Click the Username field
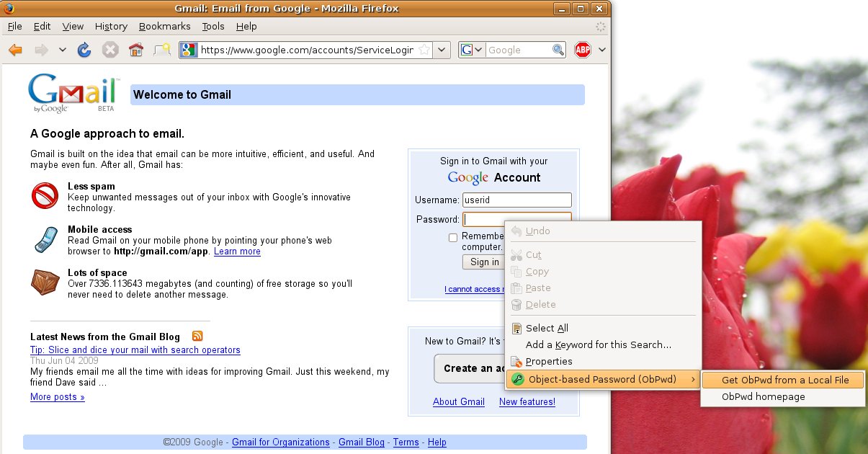868x454 pixels. (x=517, y=200)
